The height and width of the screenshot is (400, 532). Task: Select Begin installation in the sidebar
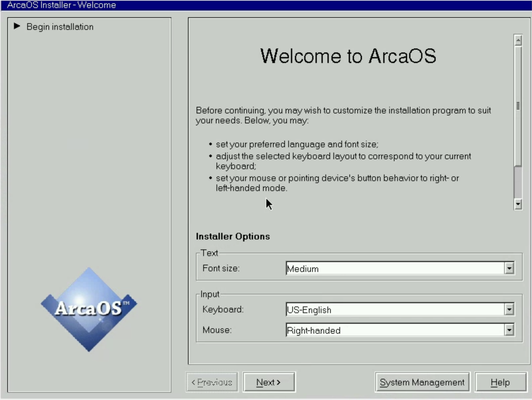coord(60,27)
